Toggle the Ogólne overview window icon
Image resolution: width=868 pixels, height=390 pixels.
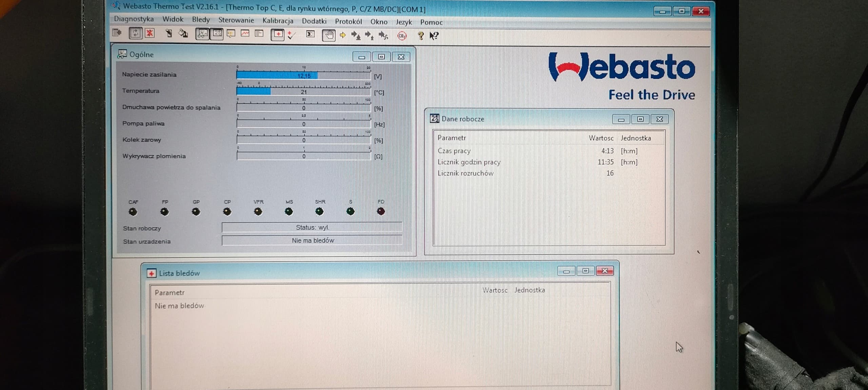coord(202,34)
